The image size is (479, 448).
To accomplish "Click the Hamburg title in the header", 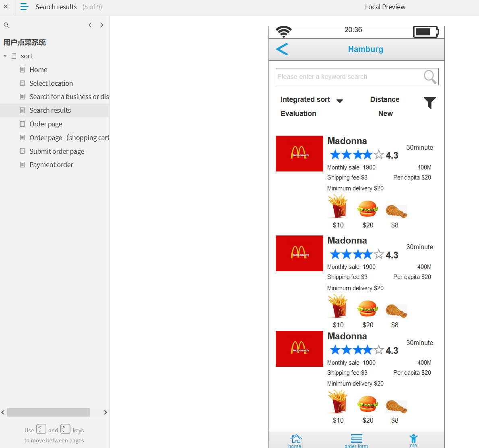I will [x=365, y=49].
